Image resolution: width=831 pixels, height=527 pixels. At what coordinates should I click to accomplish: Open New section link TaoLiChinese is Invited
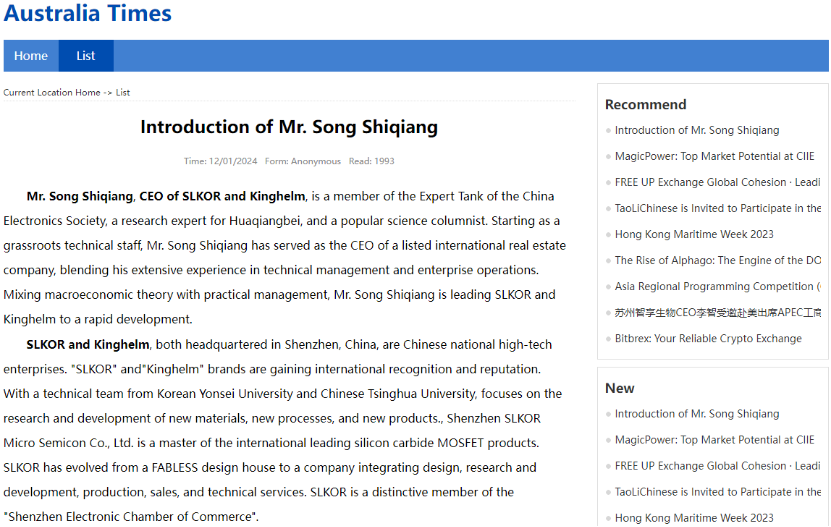click(718, 492)
